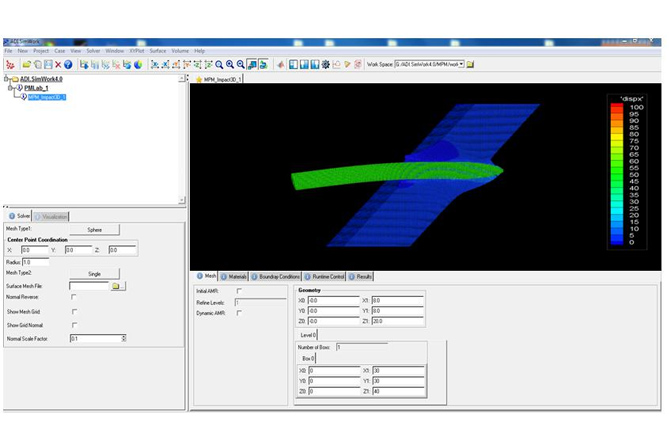Check the Initial AMR option

[x=238, y=291]
